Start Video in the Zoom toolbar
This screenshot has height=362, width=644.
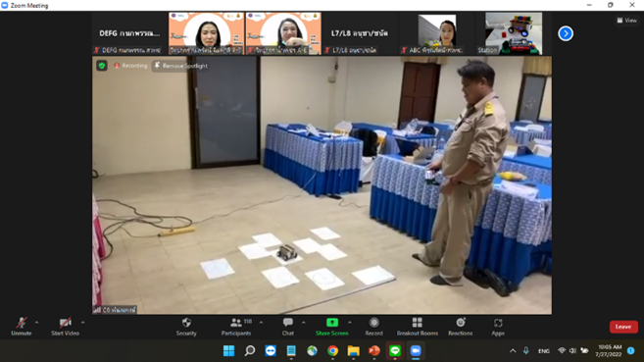[x=65, y=327]
